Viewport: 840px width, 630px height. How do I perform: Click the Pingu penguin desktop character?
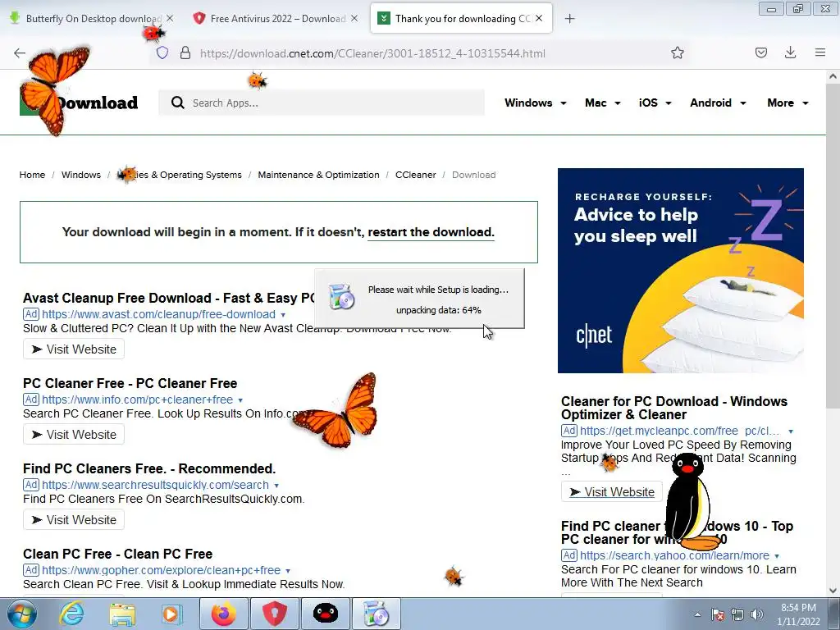pos(691,503)
